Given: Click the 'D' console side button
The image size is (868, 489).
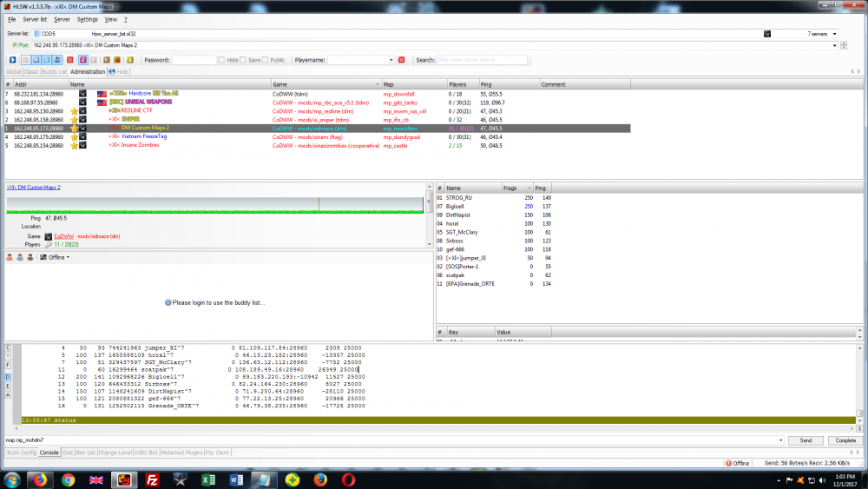Looking at the screenshot, I should click(x=9, y=376).
